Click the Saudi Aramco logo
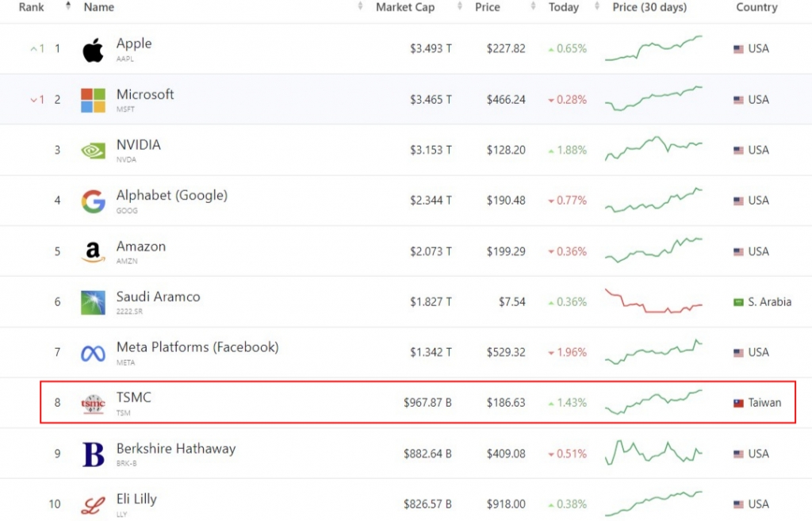The width and height of the screenshot is (812, 521). [93, 302]
